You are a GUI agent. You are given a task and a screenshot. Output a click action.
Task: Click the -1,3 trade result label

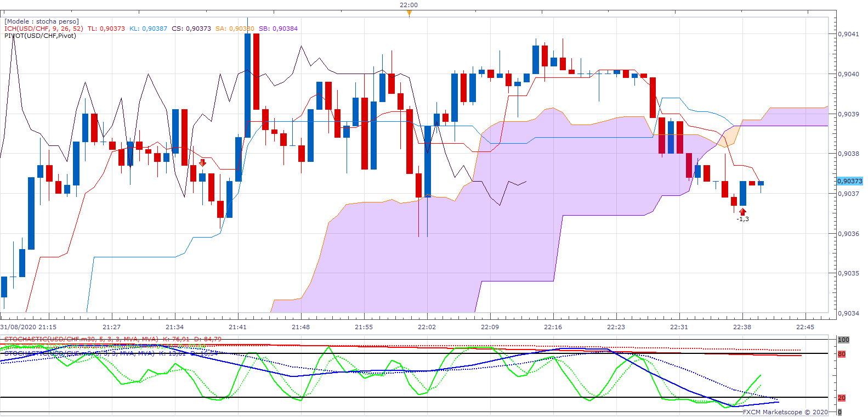click(x=742, y=219)
